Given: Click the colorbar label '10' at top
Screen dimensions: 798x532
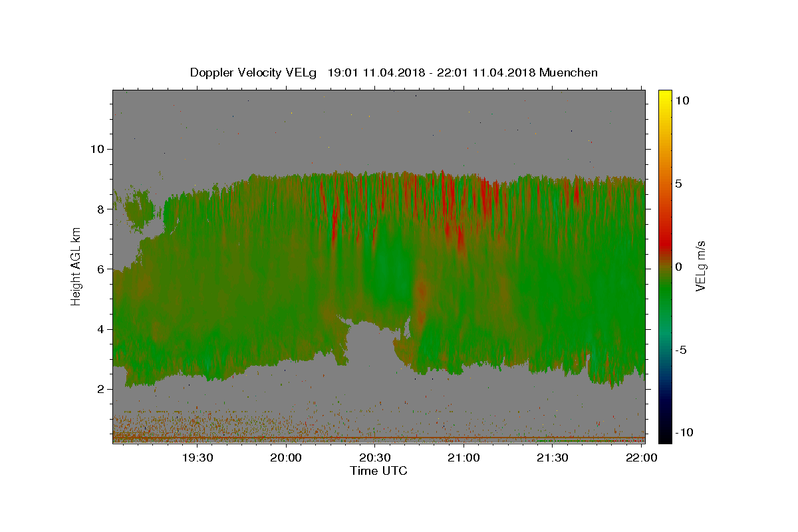Looking at the screenshot, I should [682, 100].
